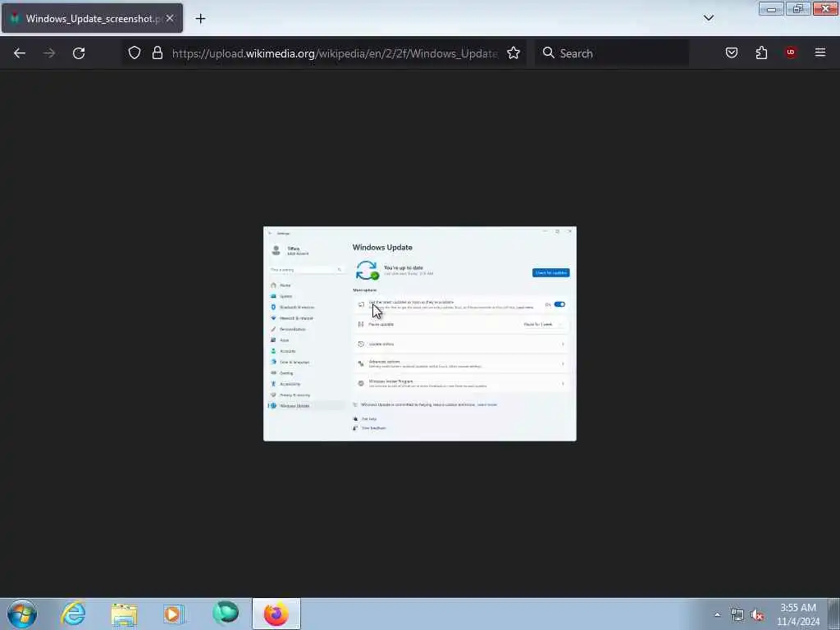
Task: Click the Windows Insider Program row in the image
Action: [x=461, y=384]
